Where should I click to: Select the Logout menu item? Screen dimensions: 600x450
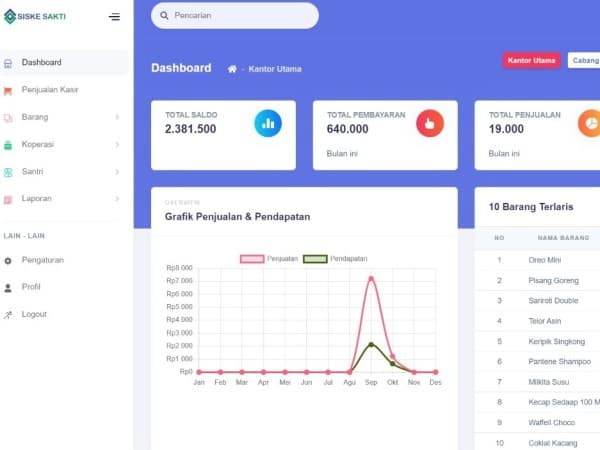pos(64,314)
